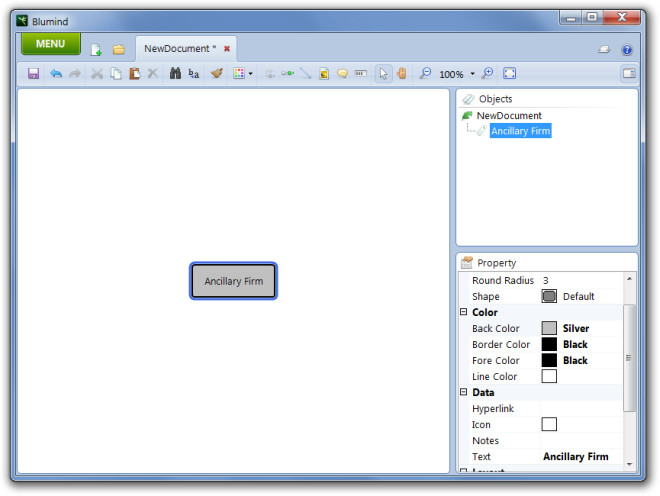
Task: Click the Notes property field
Action: (581, 440)
